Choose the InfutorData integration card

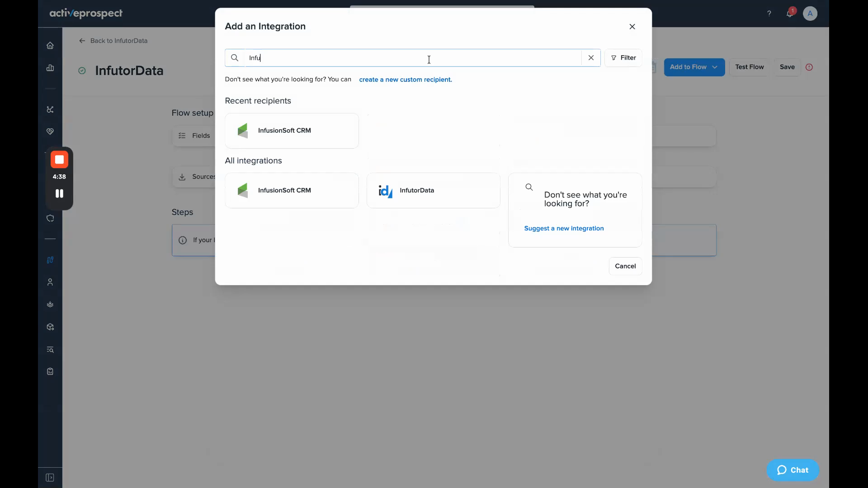point(434,190)
